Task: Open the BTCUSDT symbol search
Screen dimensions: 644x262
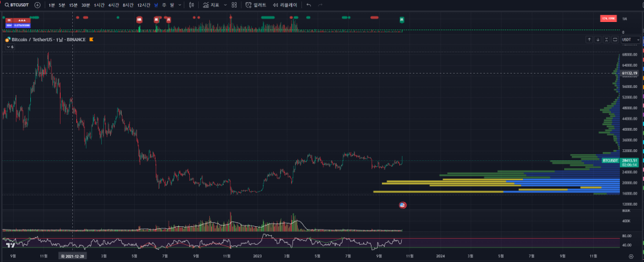Action: tap(17, 5)
